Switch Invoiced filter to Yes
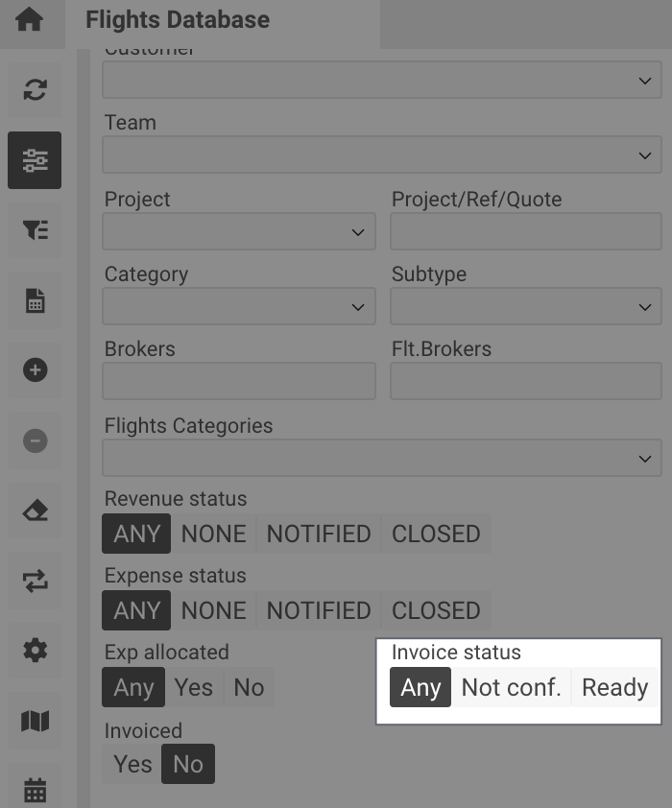 coord(132,764)
